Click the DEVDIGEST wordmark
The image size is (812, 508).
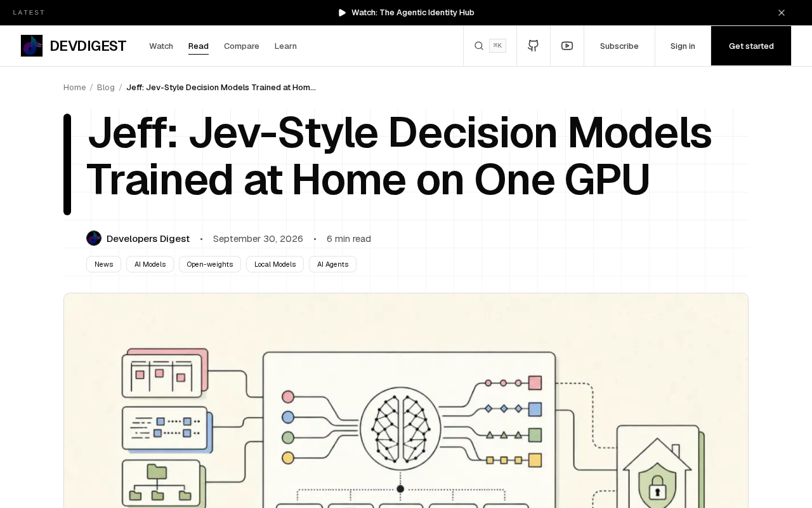[x=88, y=46]
